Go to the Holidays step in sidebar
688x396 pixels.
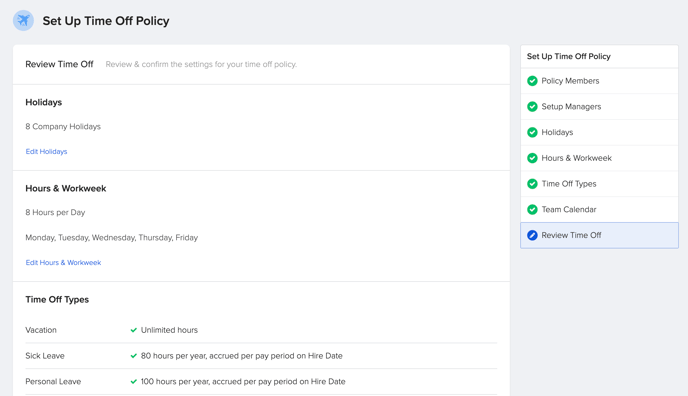(x=599, y=132)
